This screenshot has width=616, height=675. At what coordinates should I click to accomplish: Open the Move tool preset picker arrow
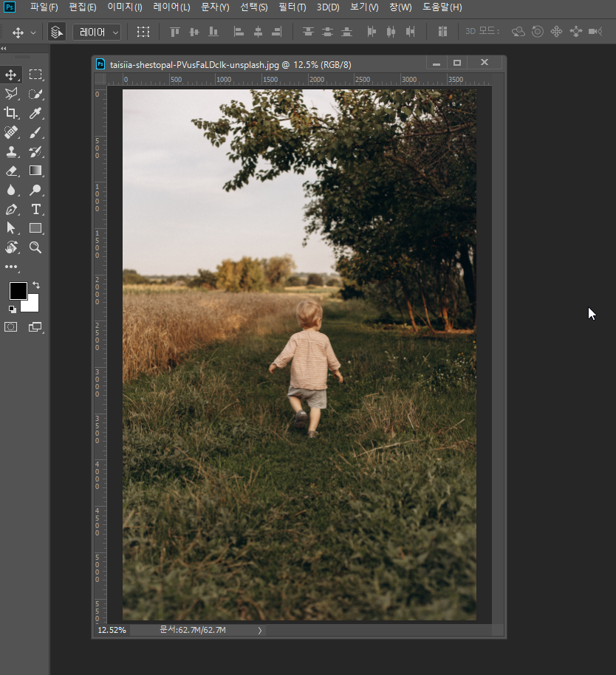(x=33, y=32)
